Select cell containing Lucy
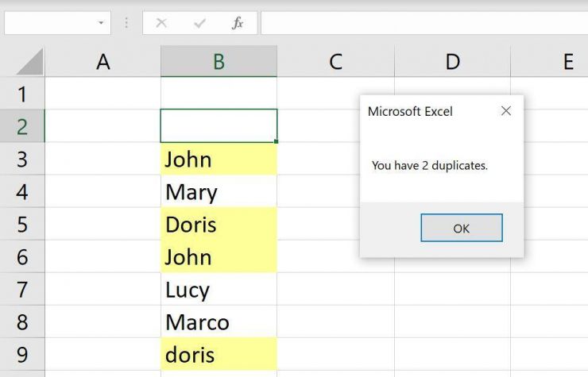 pos(219,290)
